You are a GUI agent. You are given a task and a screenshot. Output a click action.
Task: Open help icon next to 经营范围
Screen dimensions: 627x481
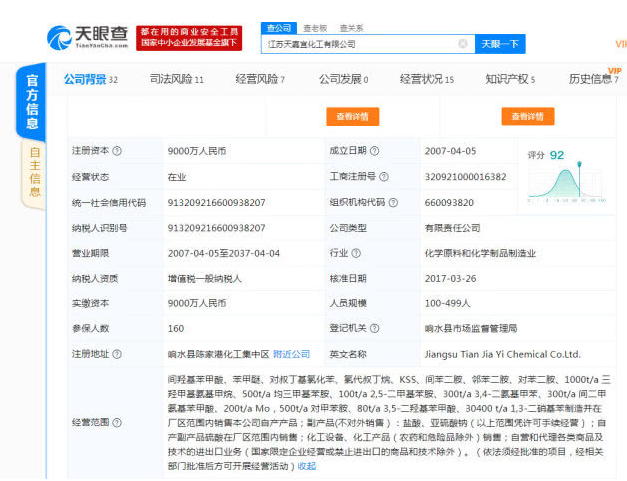tap(117, 423)
